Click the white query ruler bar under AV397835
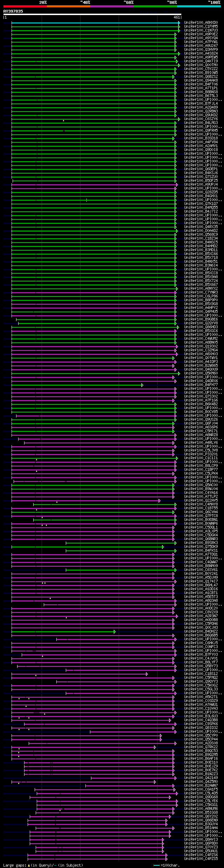The height and width of the screenshot is (868, 224). (92, 14)
